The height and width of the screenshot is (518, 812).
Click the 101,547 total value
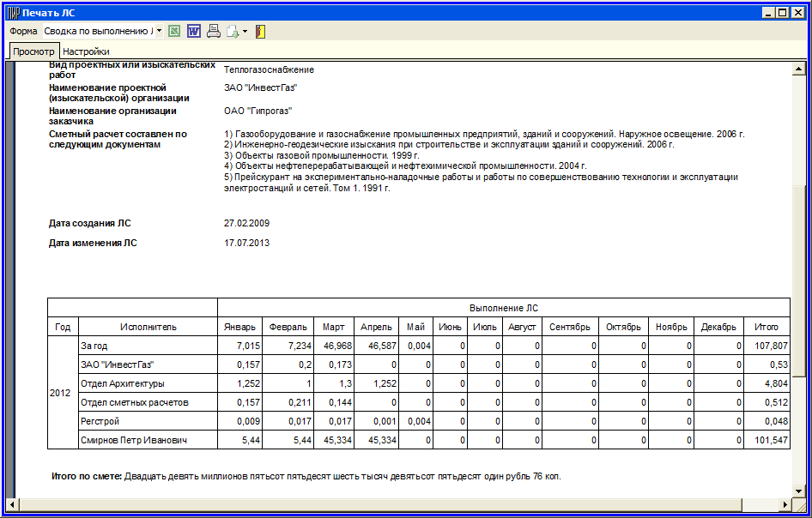coord(771,440)
